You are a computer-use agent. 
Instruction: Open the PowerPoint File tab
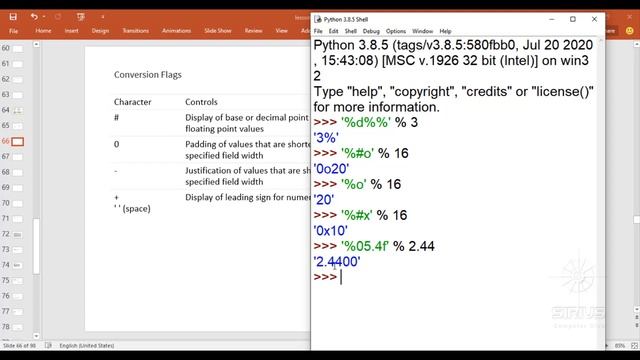pyautogui.click(x=13, y=31)
